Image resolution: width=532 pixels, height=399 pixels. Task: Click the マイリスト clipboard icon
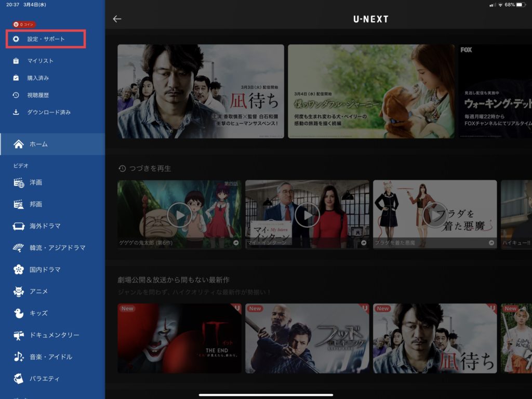tap(16, 61)
